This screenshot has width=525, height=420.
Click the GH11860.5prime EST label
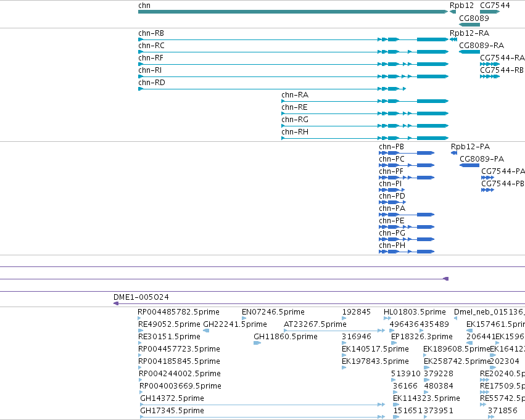click(x=286, y=337)
